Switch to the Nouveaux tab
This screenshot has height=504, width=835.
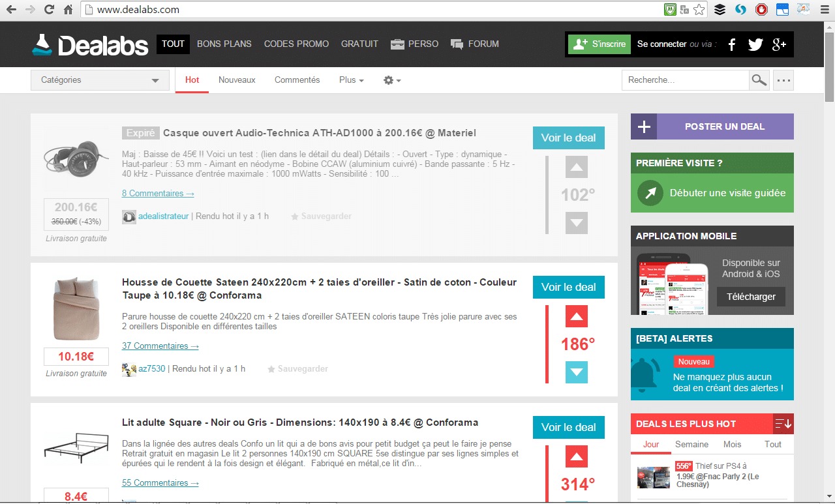click(236, 80)
